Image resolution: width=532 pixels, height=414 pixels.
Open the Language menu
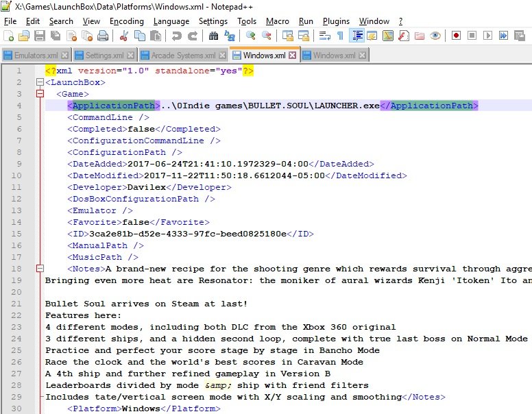click(171, 21)
